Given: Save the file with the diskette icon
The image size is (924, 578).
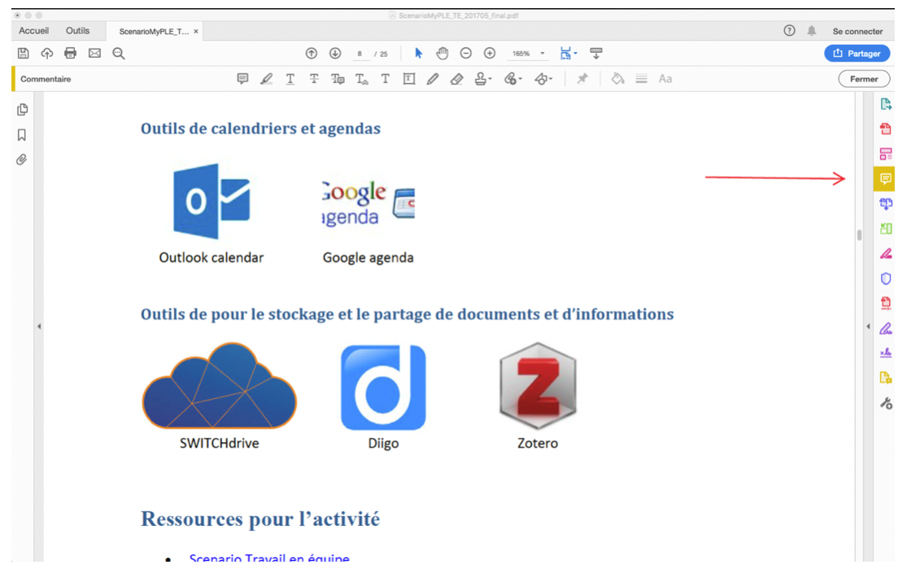Looking at the screenshot, I should point(23,53).
